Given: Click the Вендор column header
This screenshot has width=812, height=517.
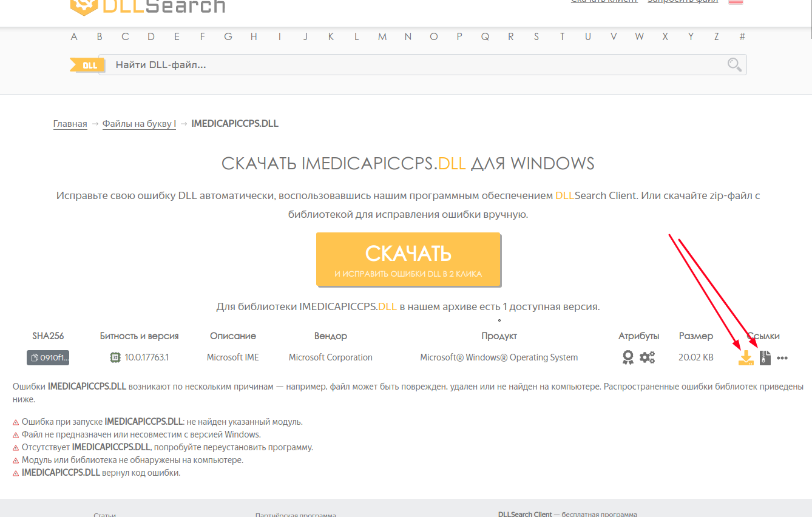Looking at the screenshot, I should point(331,336).
